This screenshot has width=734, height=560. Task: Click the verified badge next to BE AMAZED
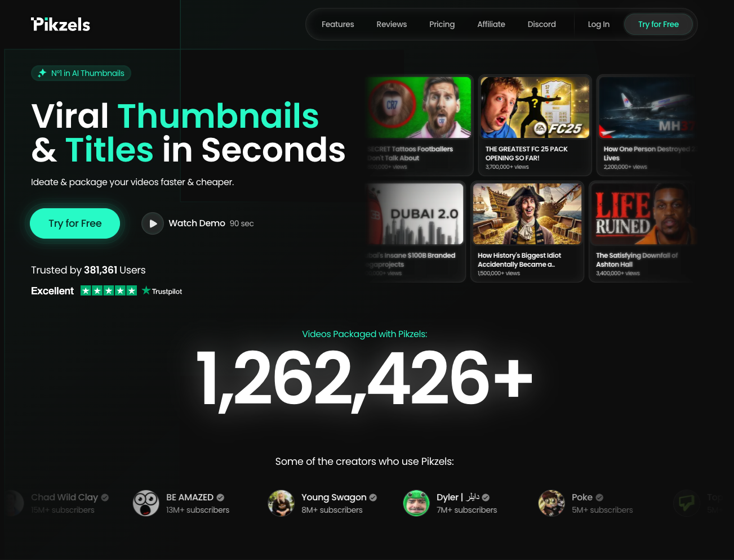[220, 498]
